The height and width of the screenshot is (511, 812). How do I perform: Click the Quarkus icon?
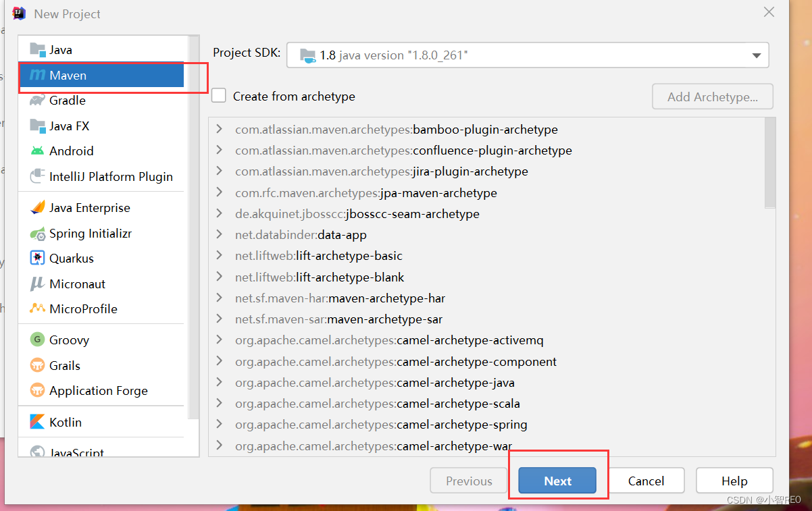click(37, 258)
